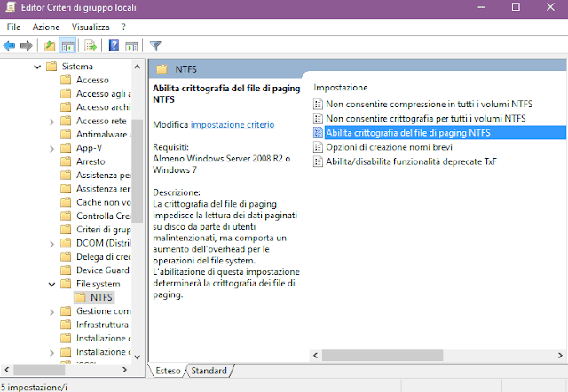Click the Forward arrow toolbar icon
Viewport: 568px width, 392px height.
click(x=27, y=45)
